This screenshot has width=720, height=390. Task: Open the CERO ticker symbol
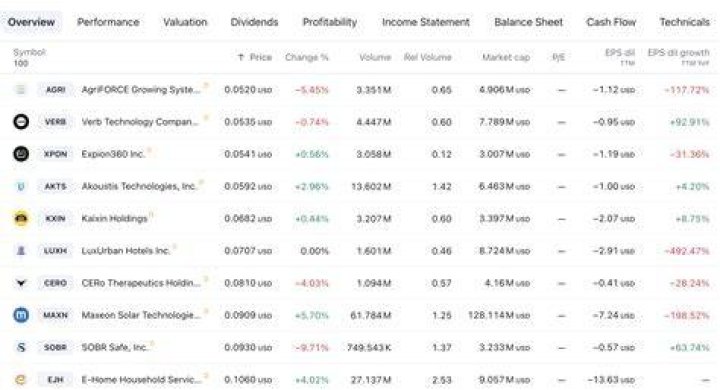(55, 283)
